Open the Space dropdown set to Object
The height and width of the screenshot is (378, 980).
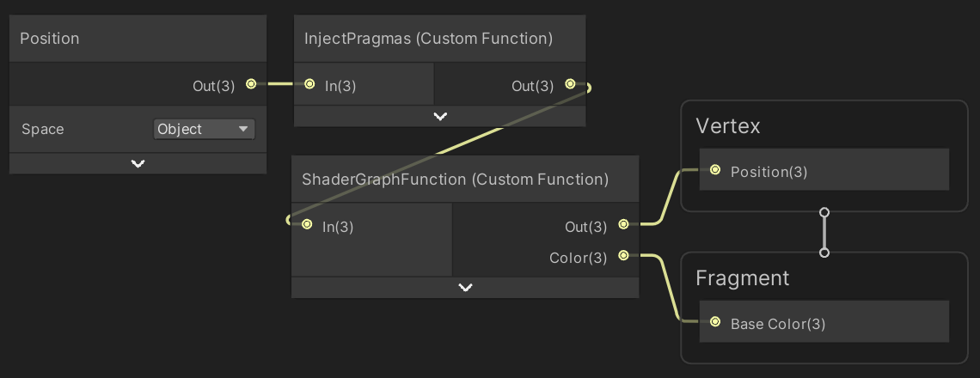click(x=204, y=130)
